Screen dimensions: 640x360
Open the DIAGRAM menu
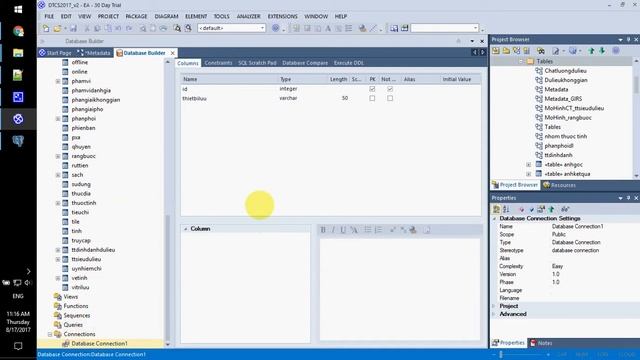(166, 16)
